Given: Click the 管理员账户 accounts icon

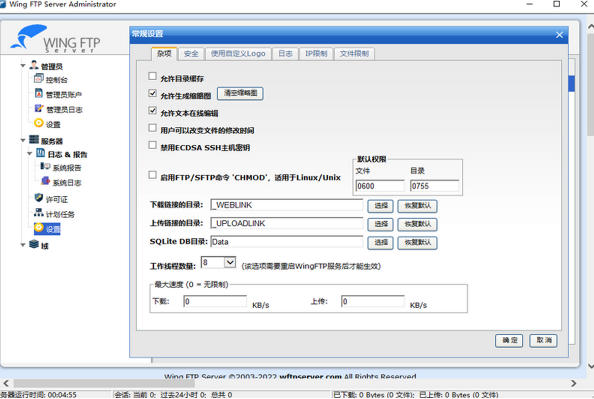Looking at the screenshot, I should [x=39, y=93].
